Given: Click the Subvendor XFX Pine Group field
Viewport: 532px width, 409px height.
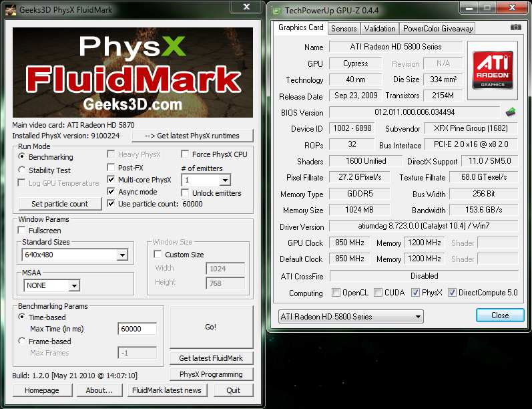Looking at the screenshot, I should tap(471, 128).
